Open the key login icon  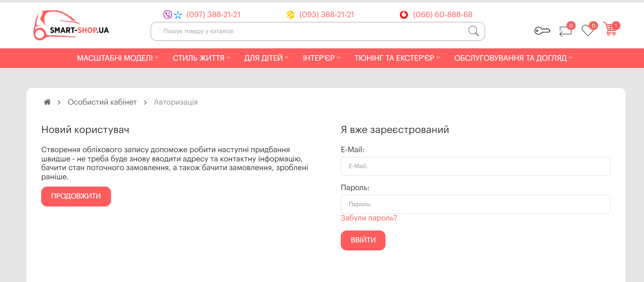[x=542, y=30]
